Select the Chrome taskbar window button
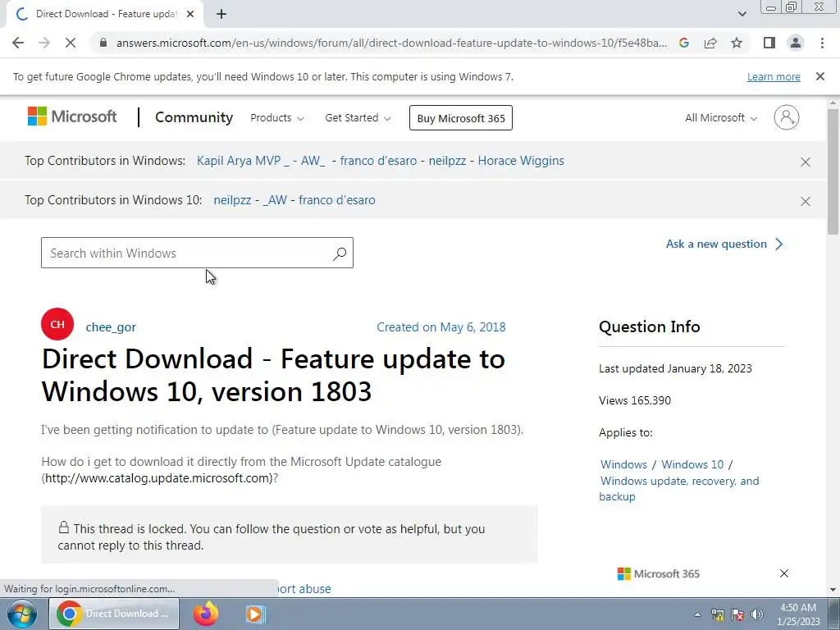 (114, 614)
